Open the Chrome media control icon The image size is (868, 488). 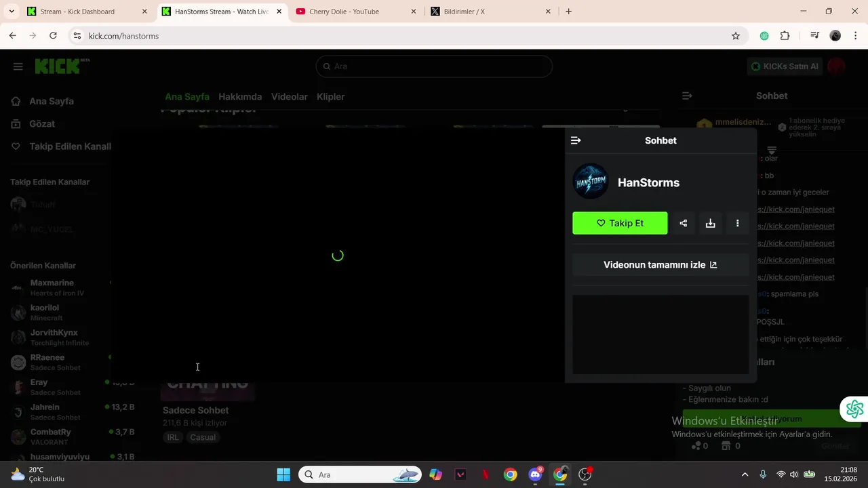click(x=815, y=36)
